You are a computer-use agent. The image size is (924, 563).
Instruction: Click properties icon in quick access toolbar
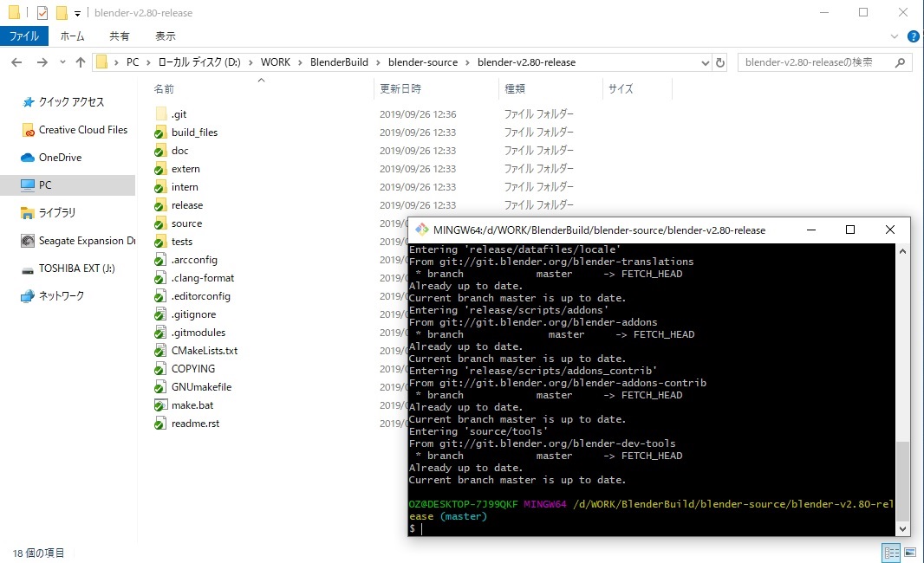42,12
